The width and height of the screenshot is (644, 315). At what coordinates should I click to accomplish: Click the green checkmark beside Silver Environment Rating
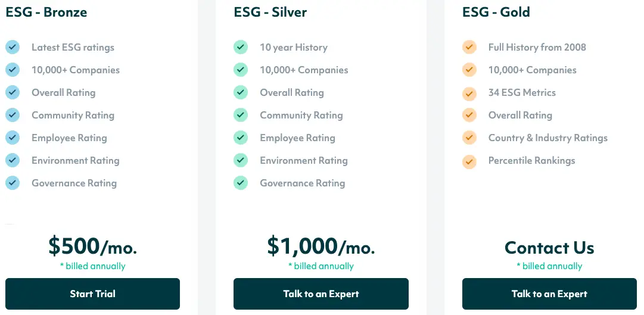click(x=241, y=160)
